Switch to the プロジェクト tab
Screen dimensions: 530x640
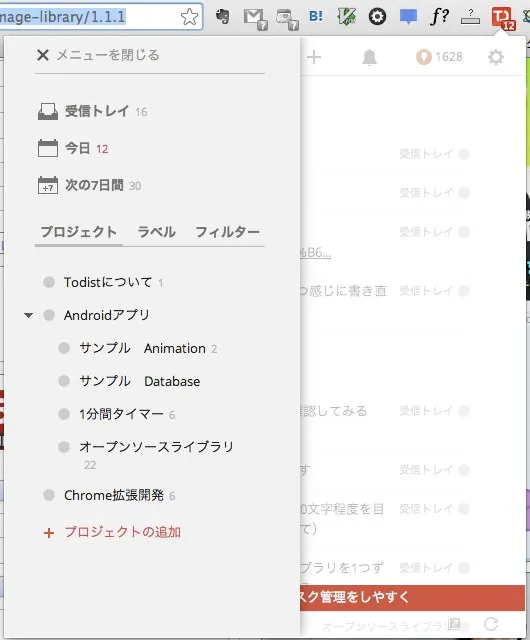(79, 232)
